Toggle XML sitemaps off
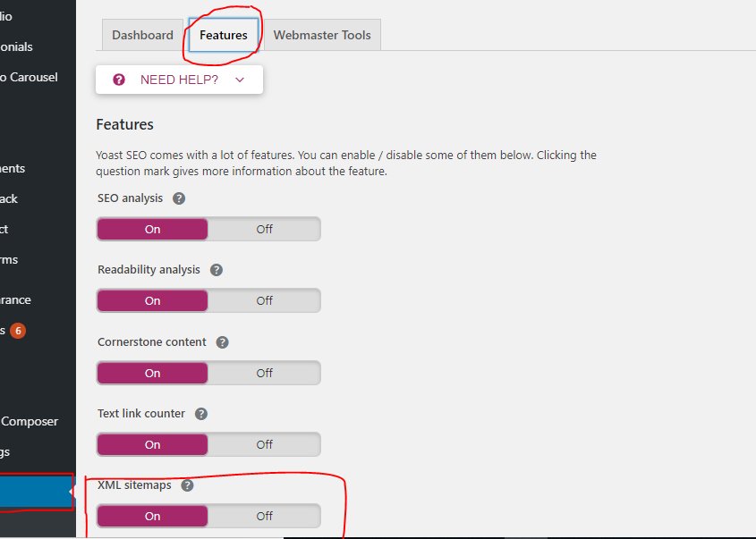The image size is (756, 539). click(x=264, y=516)
